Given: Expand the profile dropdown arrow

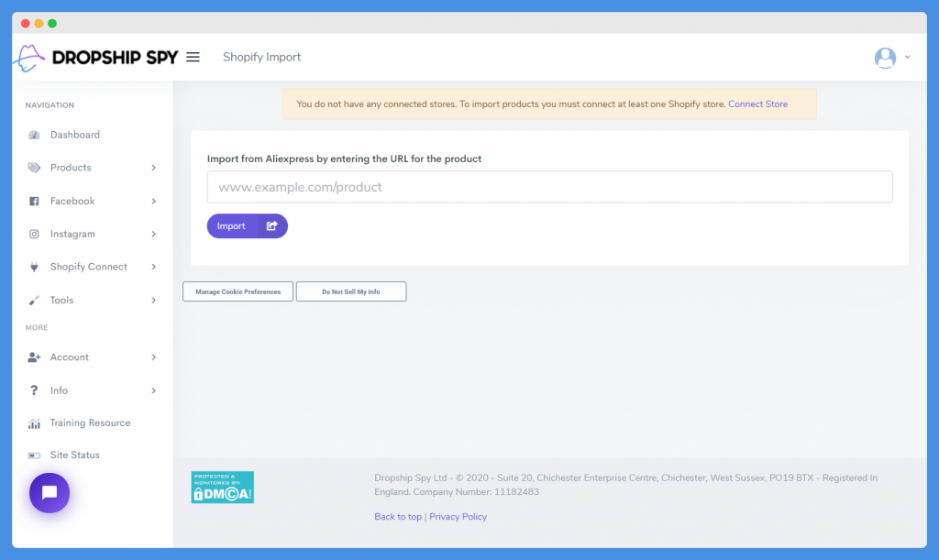Looking at the screenshot, I should click(907, 58).
